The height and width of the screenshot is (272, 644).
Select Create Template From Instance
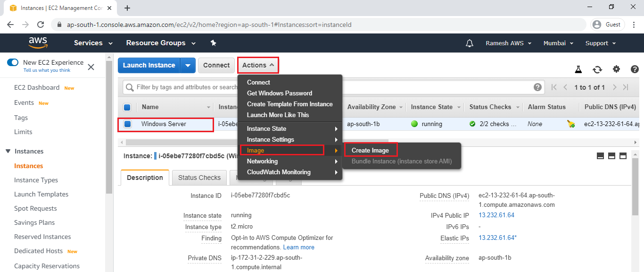pos(290,104)
